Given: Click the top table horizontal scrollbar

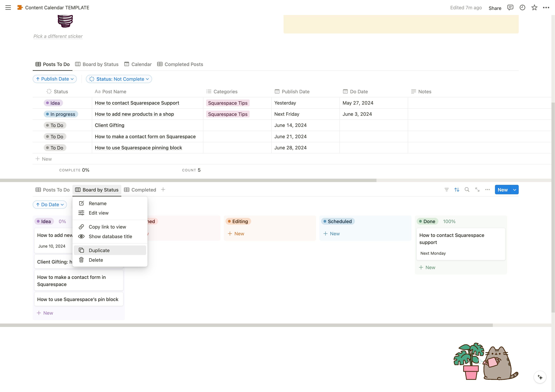Looking at the screenshot, I should click(x=188, y=180).
